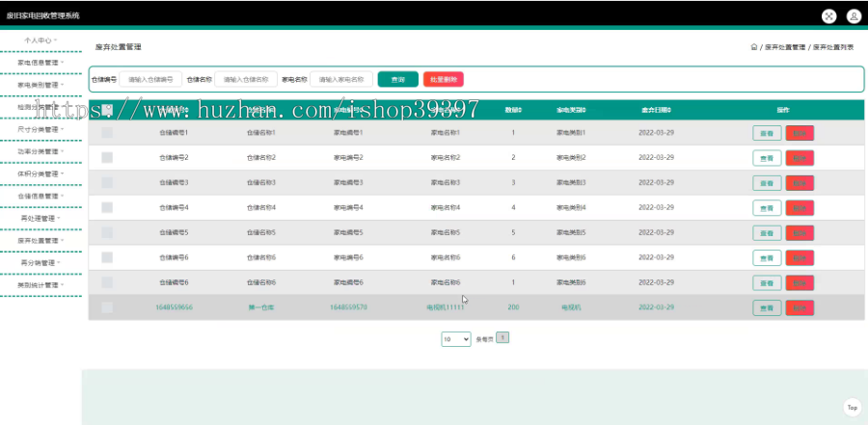The height and width of the screenshot is (425, 868).
Task: Click the green 查询 search button
Action: 398,79
